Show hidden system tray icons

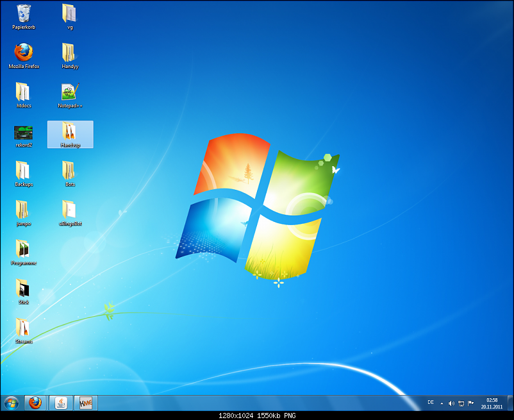(441, 403)
